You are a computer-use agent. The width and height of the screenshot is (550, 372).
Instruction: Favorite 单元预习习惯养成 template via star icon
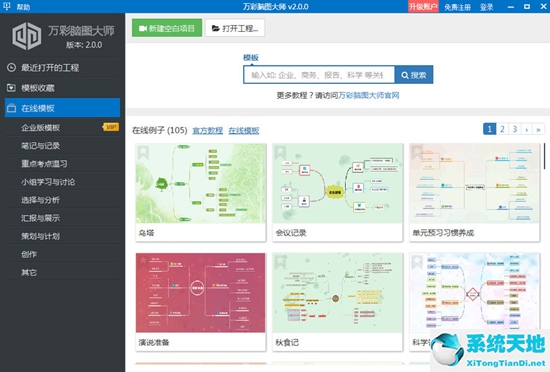point(417,152)
